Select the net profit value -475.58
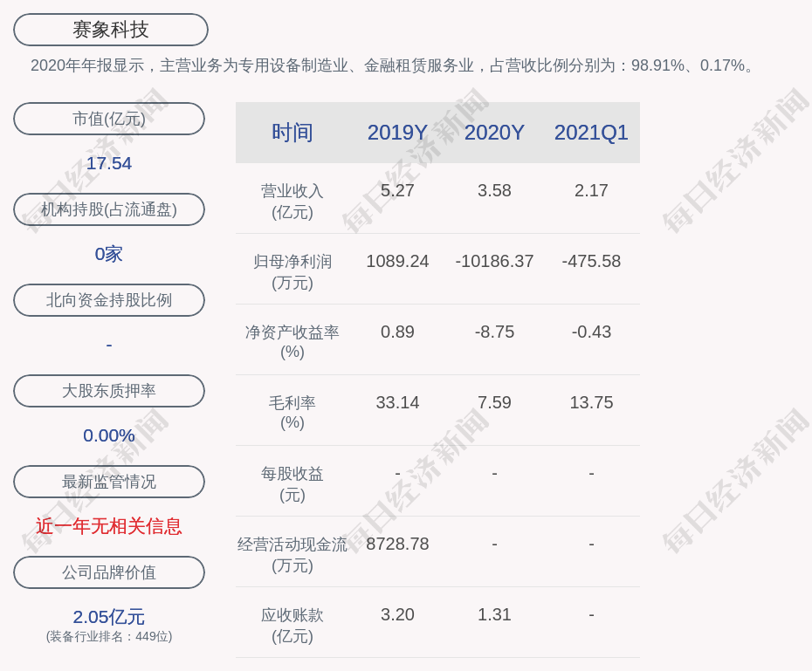The height and width of the screenshot is (671, 812). [x=591, y=261]
